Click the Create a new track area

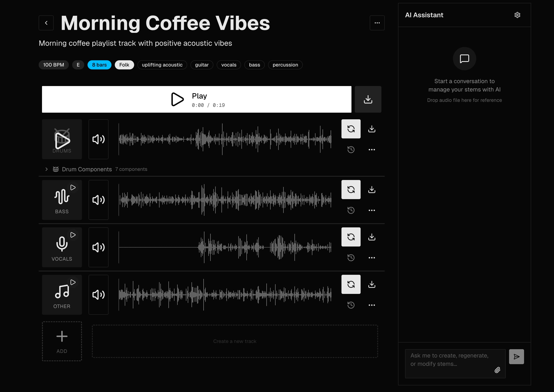(235, 341)
